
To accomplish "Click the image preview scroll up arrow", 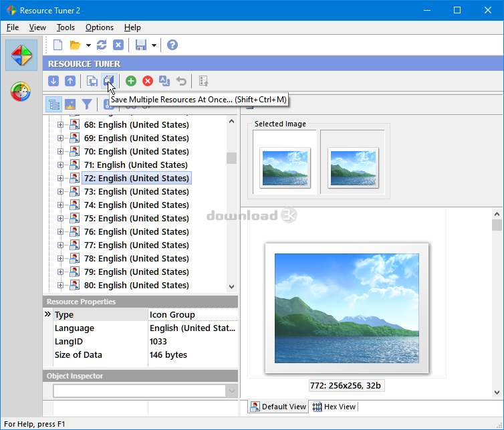I will click(497, 214).
